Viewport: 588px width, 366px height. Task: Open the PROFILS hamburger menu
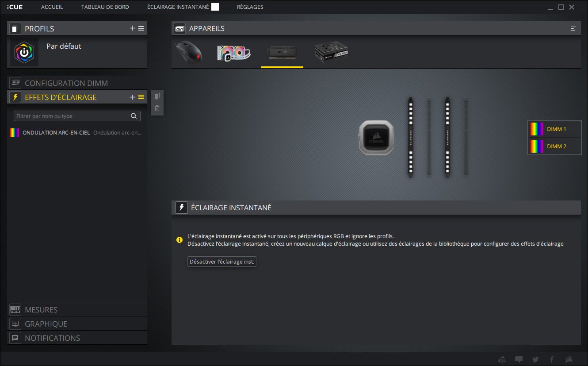click(x=141, y=28)
